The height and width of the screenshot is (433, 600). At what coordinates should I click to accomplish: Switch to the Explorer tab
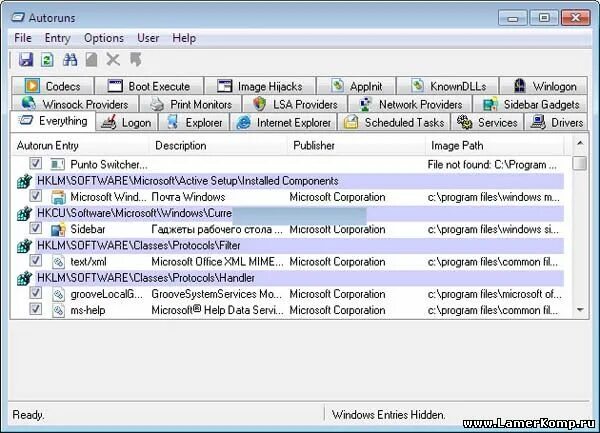194,122
